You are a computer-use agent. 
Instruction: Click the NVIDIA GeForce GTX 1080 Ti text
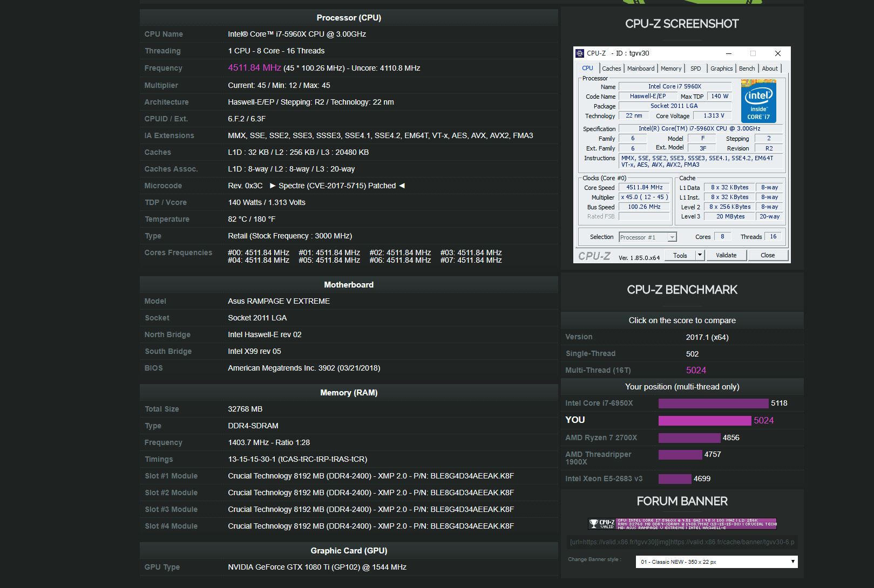click(x=317, y=567)
